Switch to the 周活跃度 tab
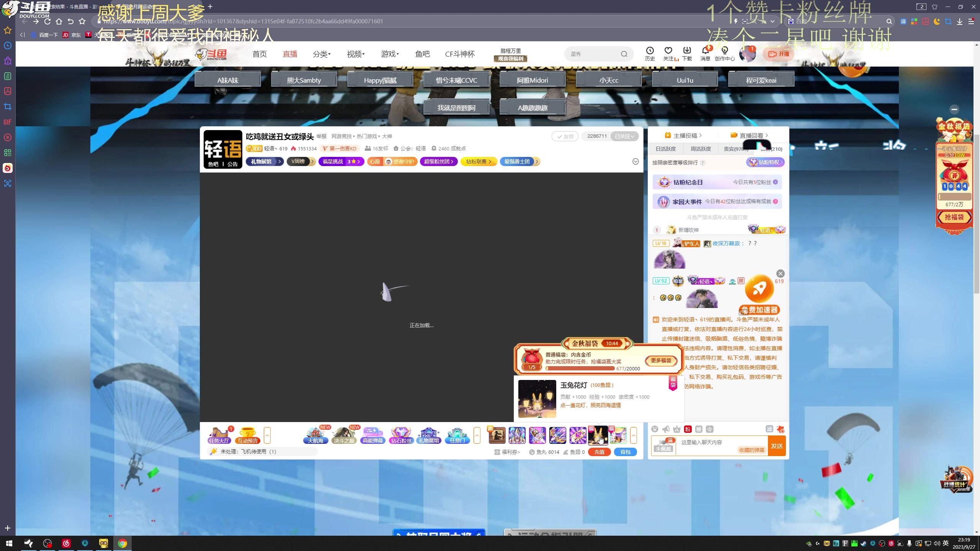980x551 pixels. 701,149
